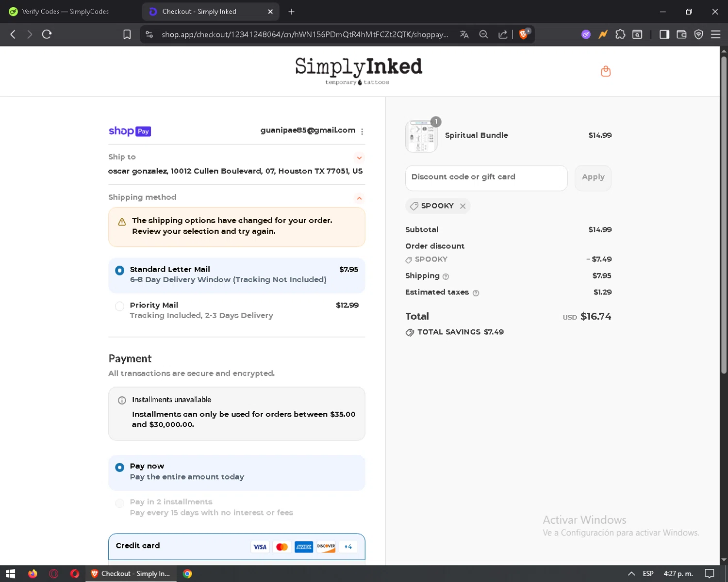Click the page search extension icon in toolbar

tap(637, 34)
